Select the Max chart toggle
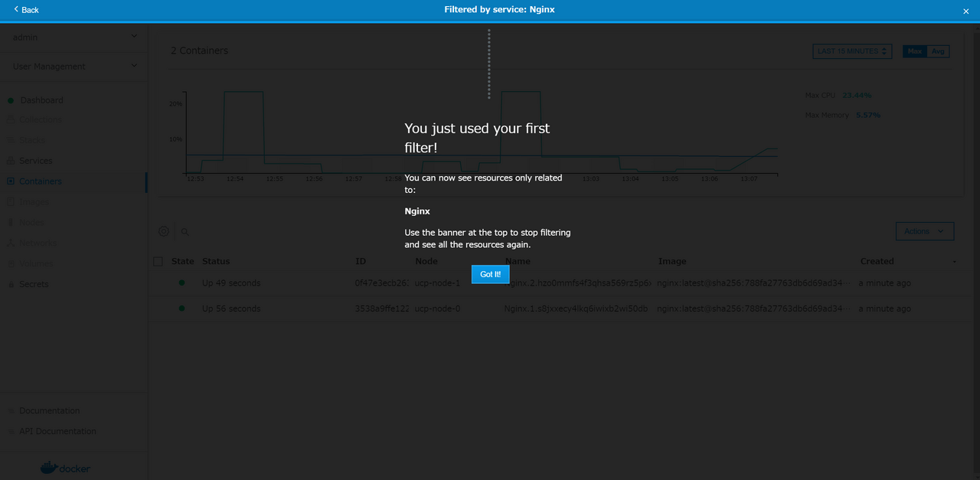The width and height of the screenshot is (980, 480). pyautogui.click(x=915, y=51)
